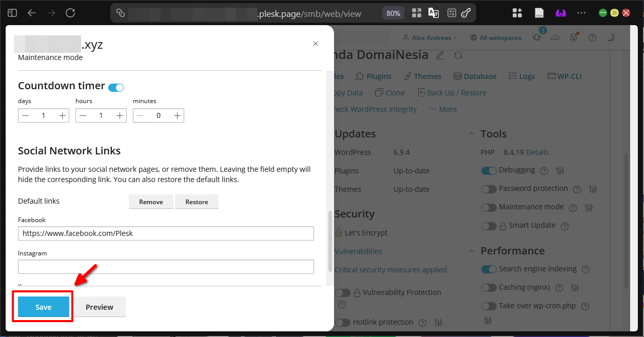The image size is (644, 337).
Task: Select Back Up / Restore action
Action: click(452, 93)
